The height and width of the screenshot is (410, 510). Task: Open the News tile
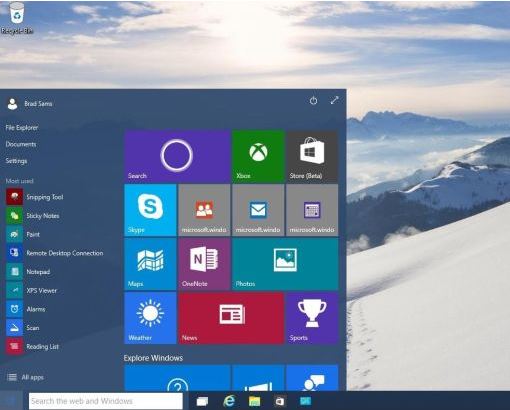pos(231,318)
